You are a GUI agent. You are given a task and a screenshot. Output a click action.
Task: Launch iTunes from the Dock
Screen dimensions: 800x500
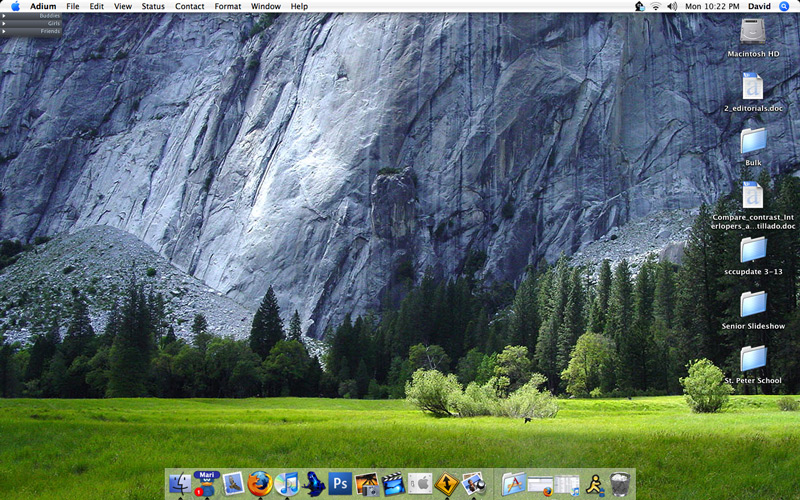(287, 483)
